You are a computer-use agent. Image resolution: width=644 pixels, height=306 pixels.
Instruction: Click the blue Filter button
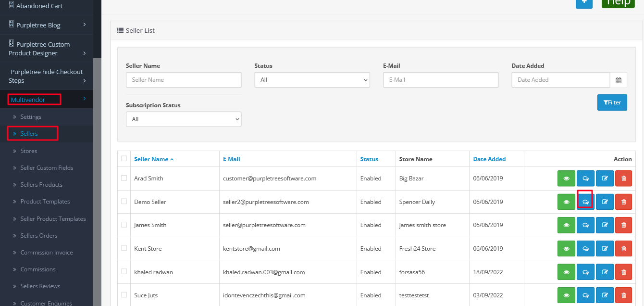pyautogui.click(x=612, y=102)
